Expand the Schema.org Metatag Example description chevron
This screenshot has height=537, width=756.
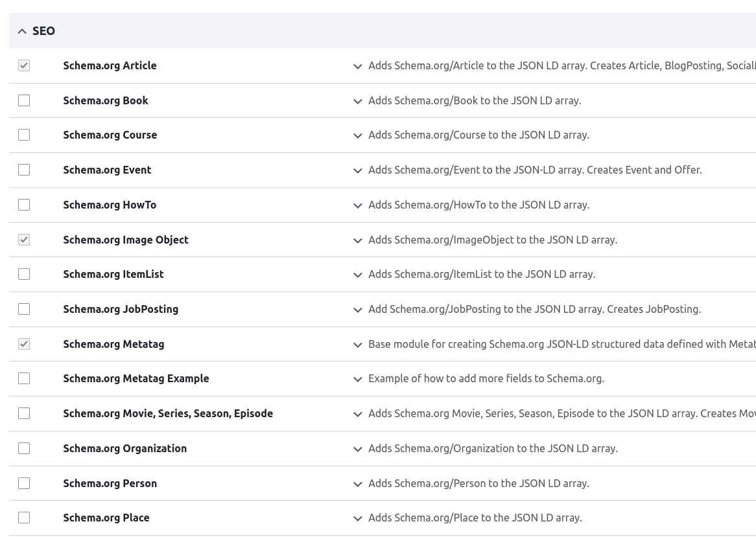(357, 380)
